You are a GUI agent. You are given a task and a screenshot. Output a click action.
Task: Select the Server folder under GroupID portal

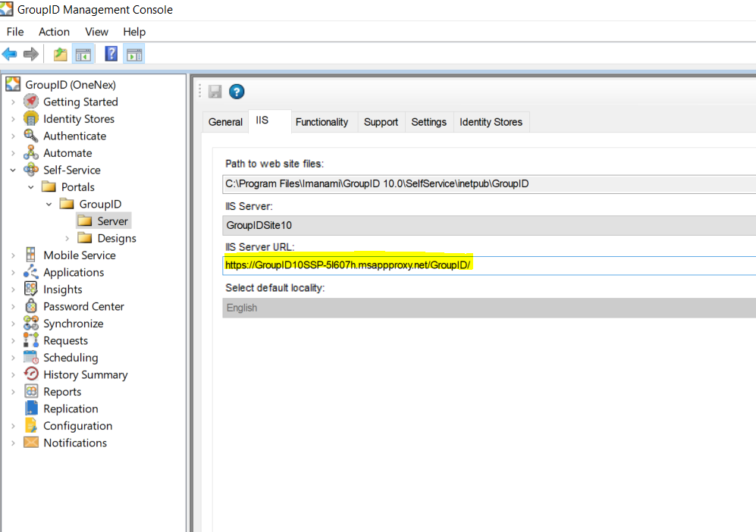pyautogui.click(x=114, y=221)
